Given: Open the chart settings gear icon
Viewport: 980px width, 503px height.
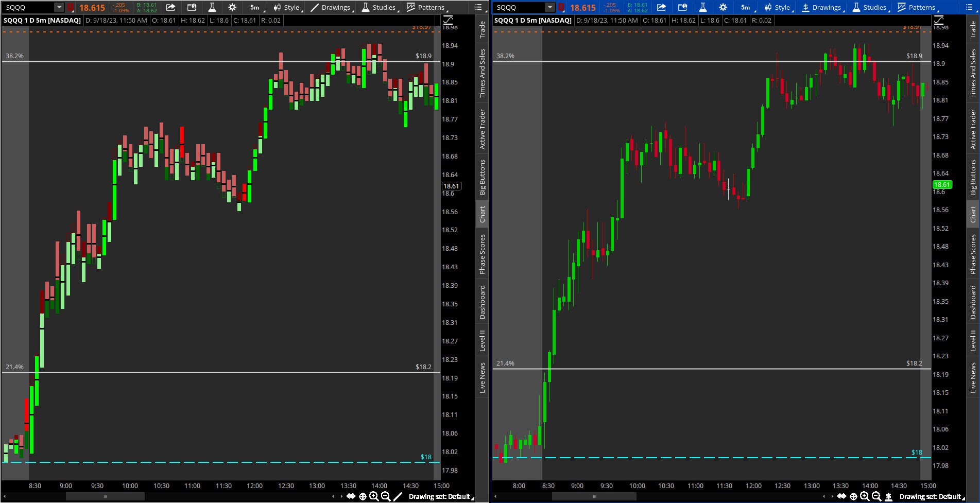Looking at the screenshot, I should pyautogui.click(x=232, y=8).
